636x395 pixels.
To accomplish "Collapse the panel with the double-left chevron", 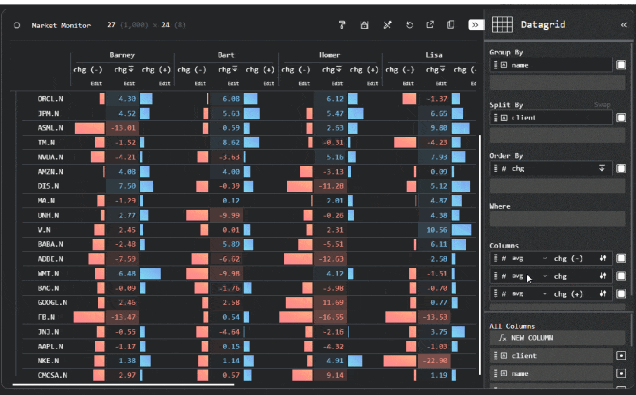I will pos(623,25).
